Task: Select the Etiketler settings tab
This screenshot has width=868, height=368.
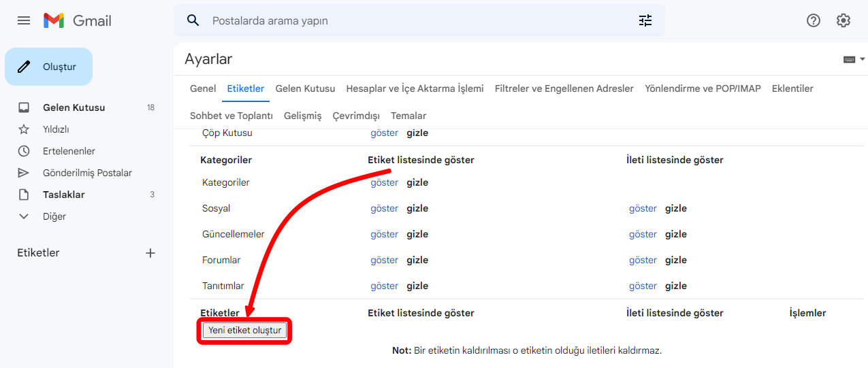Action: click(246, 88)
